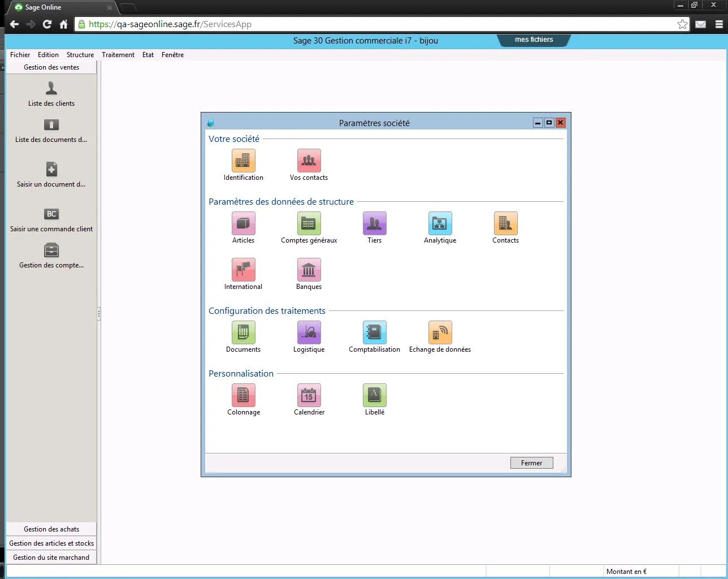The height and width of the screenshot is (579, 728).
Task: Open a new browser tab
Action: 128,7
